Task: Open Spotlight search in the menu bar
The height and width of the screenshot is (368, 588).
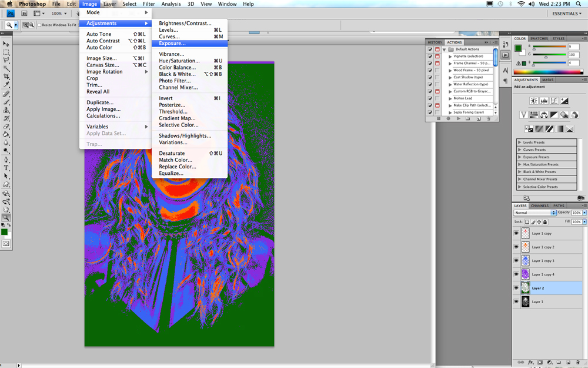Action: (579, 4)
